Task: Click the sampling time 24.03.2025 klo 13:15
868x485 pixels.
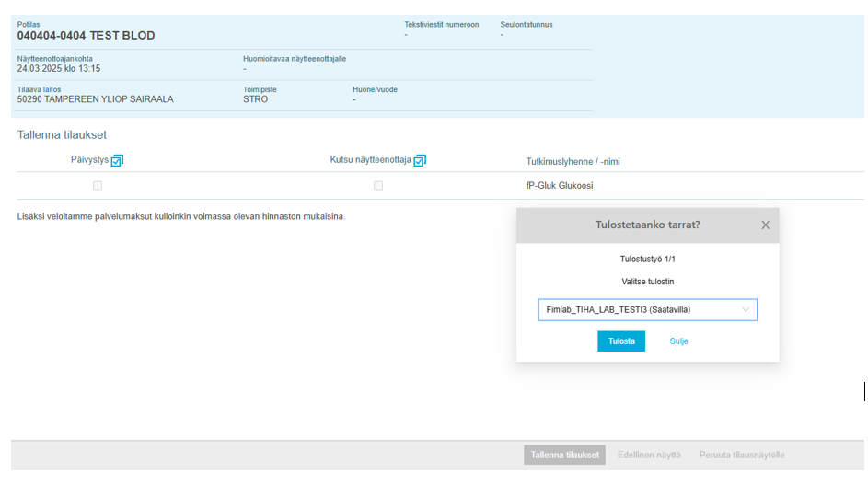Action: pyautogui.click(x=59, y=69)
